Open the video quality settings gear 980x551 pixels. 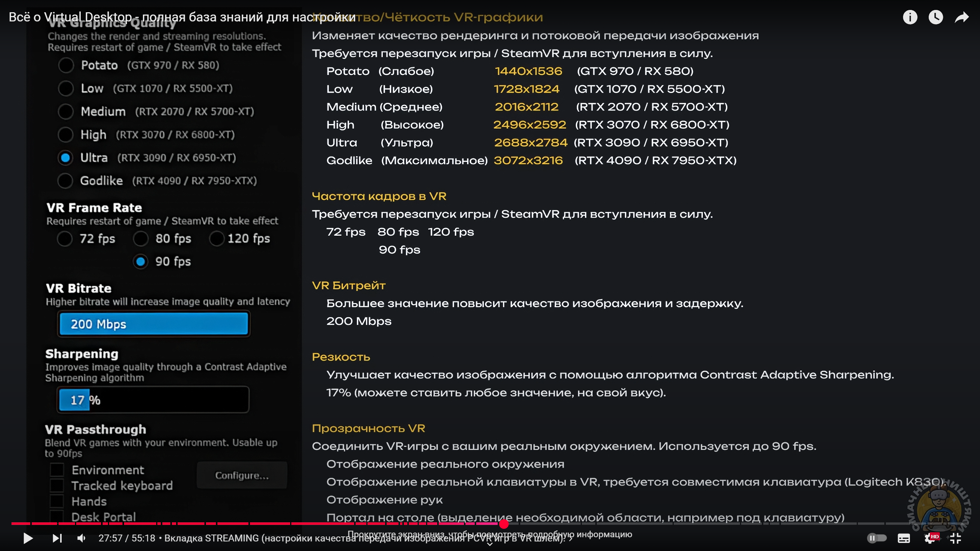tap(930, 538)
